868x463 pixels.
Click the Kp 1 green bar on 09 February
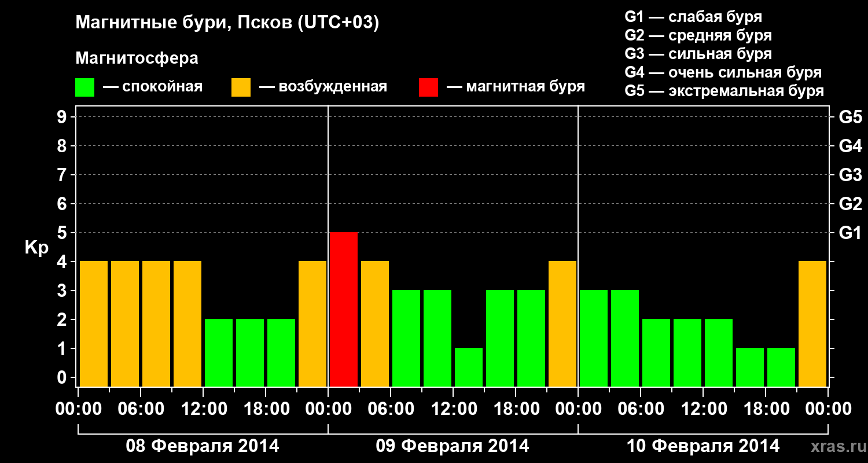click(x=469, y=367)
